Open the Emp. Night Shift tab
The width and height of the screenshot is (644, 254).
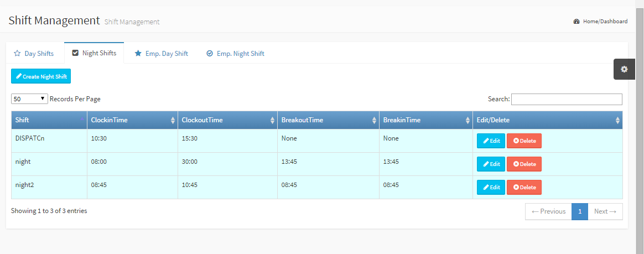235,54
